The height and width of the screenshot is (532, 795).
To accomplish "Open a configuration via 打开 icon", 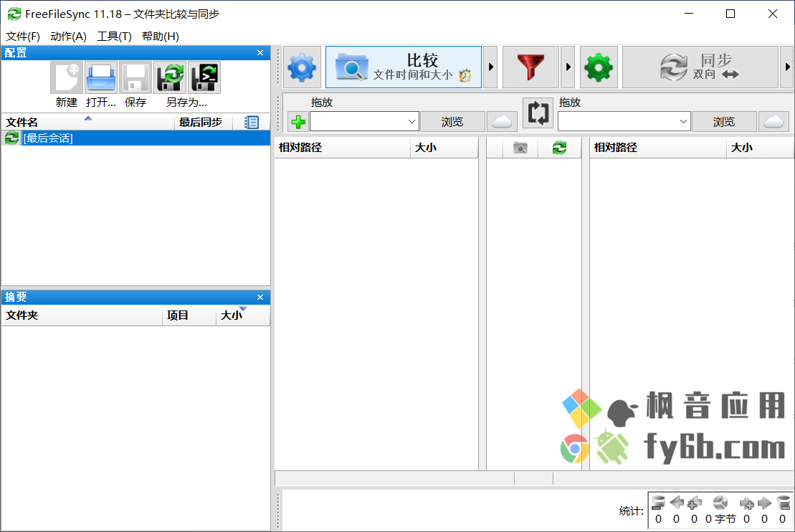I will pyautogui.click(x=101, y=77).
